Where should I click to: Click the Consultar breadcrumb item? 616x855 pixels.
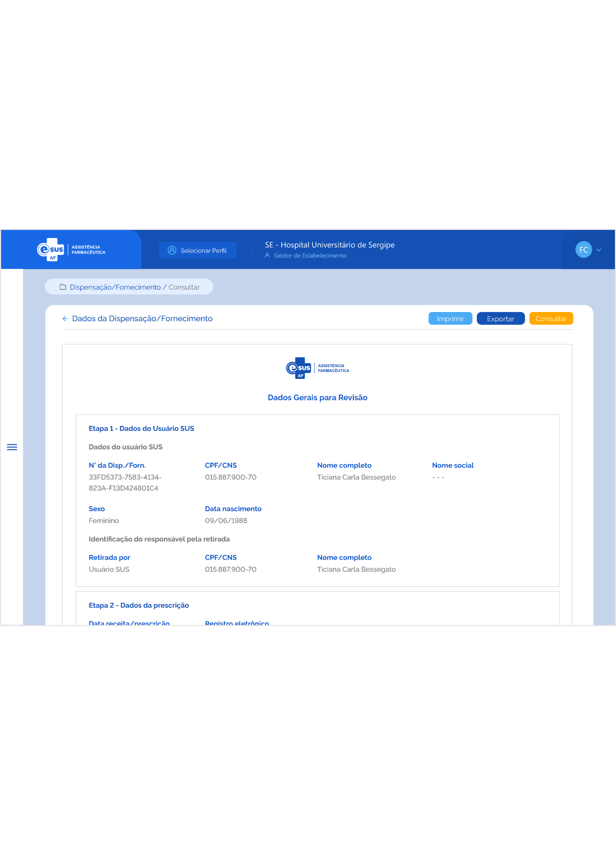(x=184, y=287)
